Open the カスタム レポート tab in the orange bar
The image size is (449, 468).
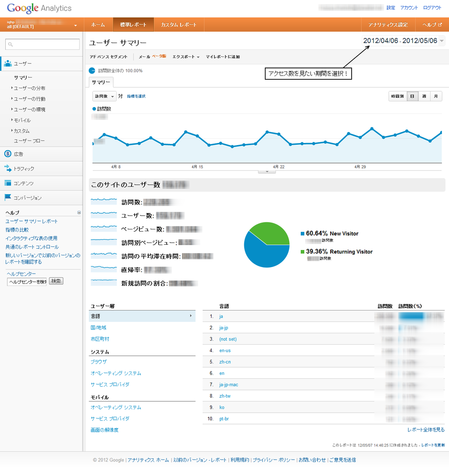click(178, 25)
